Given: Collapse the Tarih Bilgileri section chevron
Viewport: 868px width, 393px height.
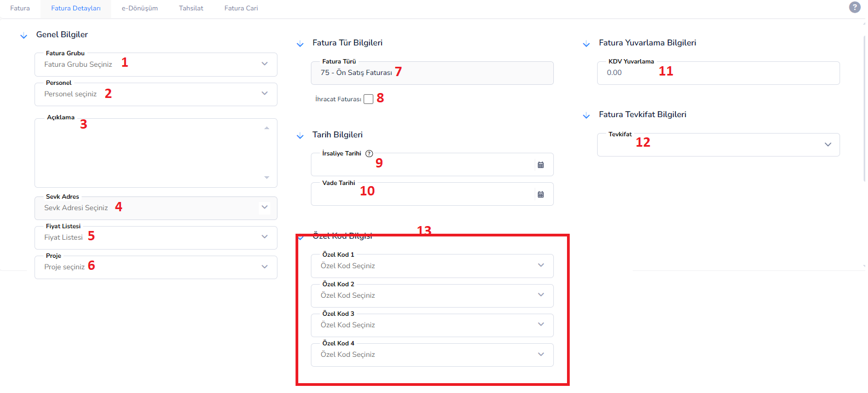Looking at the screenshot, I should [x=300, y=136].
